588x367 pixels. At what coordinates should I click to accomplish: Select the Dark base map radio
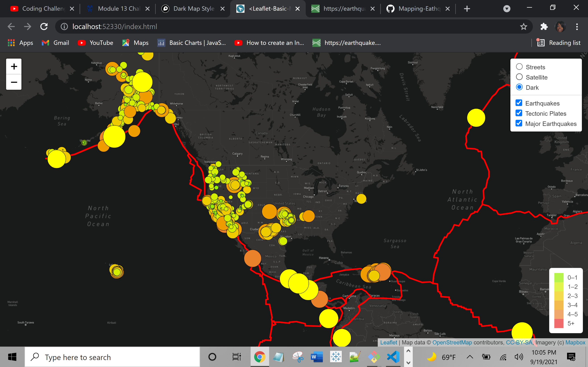tap(519, 87)
